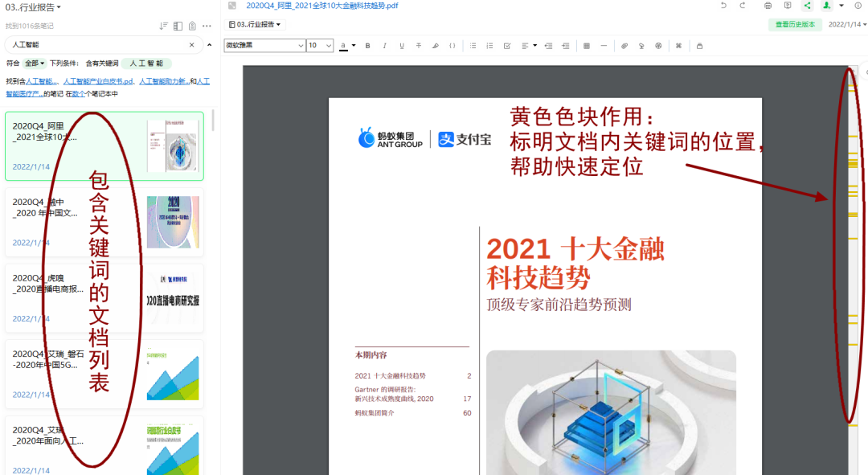Open the 03..行业报告 notebook menu in sidebar
Screen dimensions: 868x475
[x=33, y=7]
